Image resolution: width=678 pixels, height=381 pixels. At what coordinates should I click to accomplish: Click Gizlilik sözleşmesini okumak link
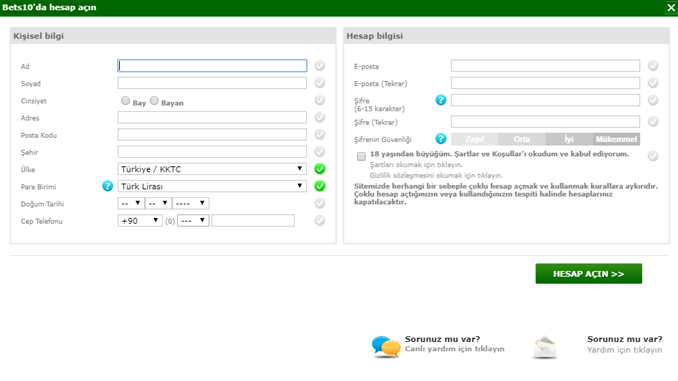436,176
